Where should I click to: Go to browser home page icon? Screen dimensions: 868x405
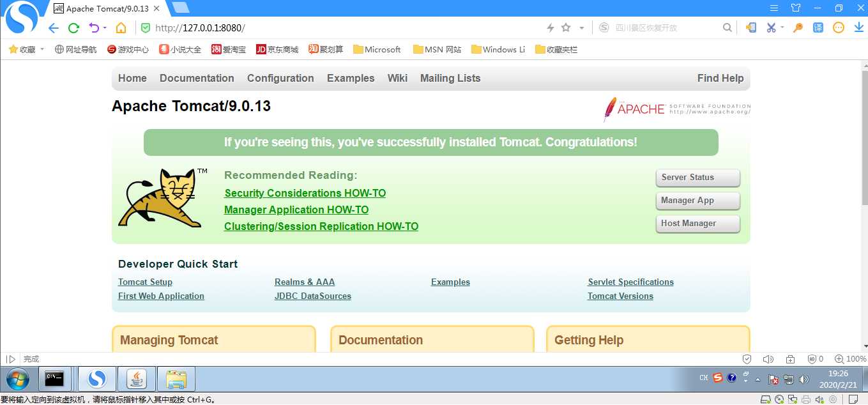[x=121, y=28]
